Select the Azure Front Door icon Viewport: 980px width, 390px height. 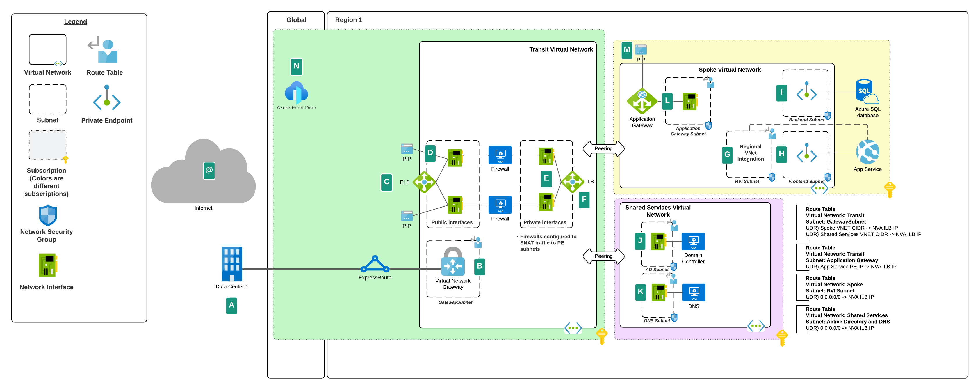[296, 93]
